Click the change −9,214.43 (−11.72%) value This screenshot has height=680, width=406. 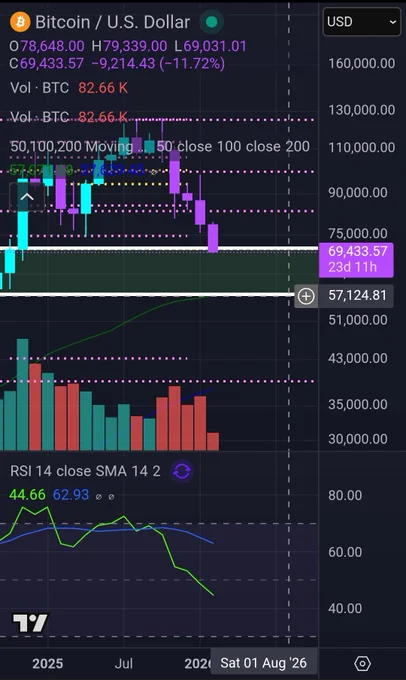[158, 64]
